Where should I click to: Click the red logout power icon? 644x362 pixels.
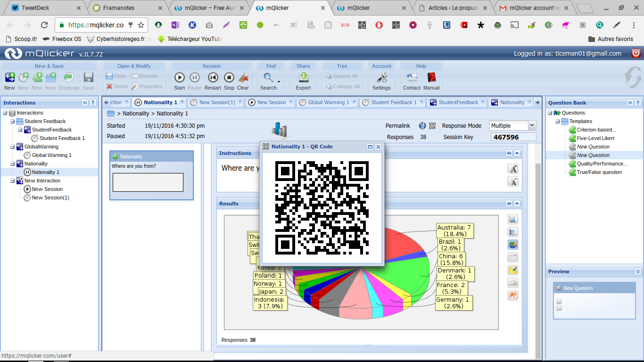[x=636, y=53]
